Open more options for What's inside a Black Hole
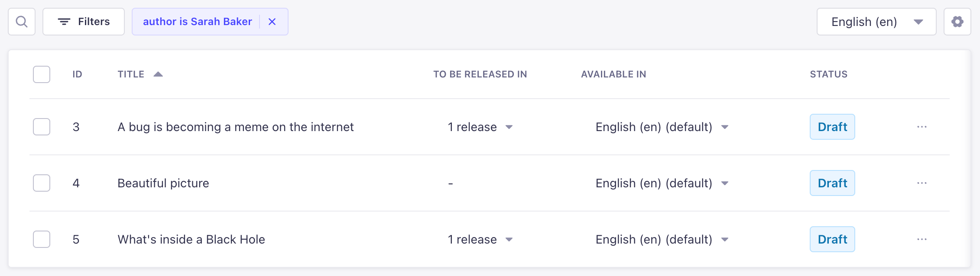Image resolution: width=980 pixels, height=276 pixels. tap(922, 239)
